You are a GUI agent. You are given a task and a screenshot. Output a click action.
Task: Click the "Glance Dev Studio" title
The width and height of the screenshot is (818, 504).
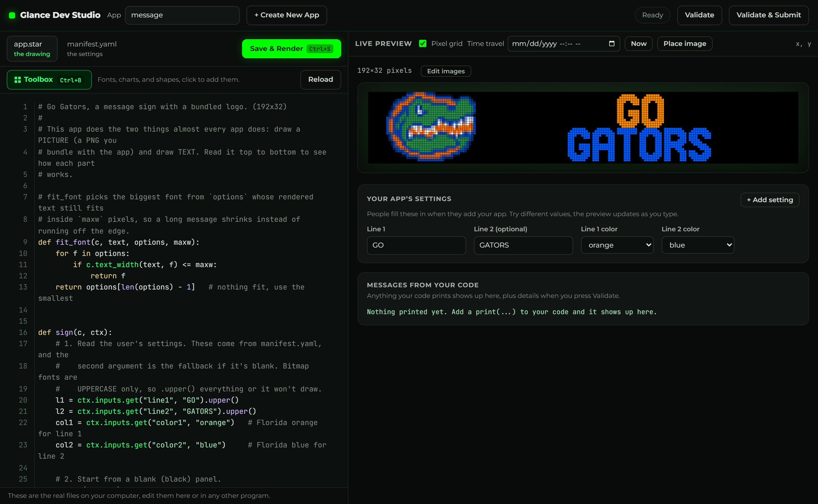pyautogui.click(x=60, y=15)
